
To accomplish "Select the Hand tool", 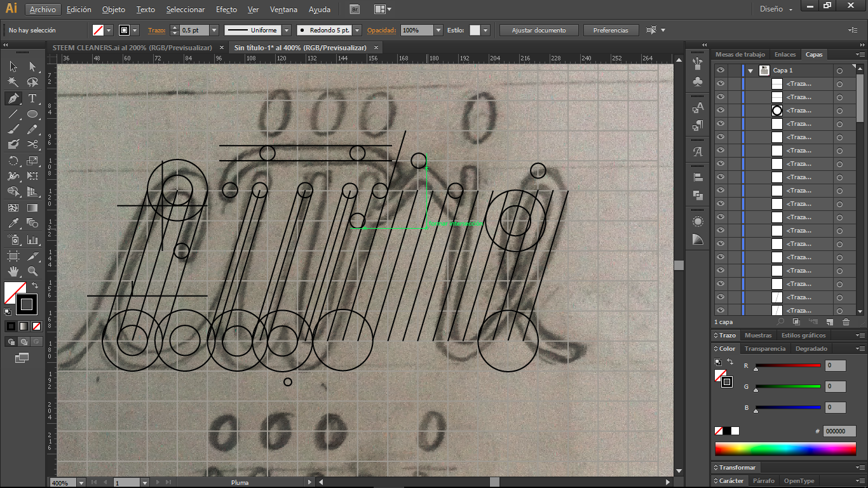I will [13, 271].
